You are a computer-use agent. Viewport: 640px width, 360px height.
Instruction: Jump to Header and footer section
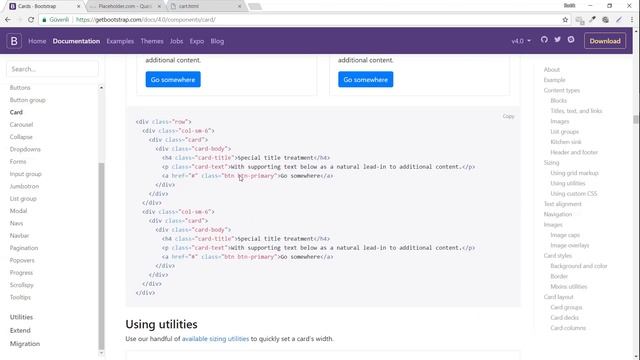574,152
